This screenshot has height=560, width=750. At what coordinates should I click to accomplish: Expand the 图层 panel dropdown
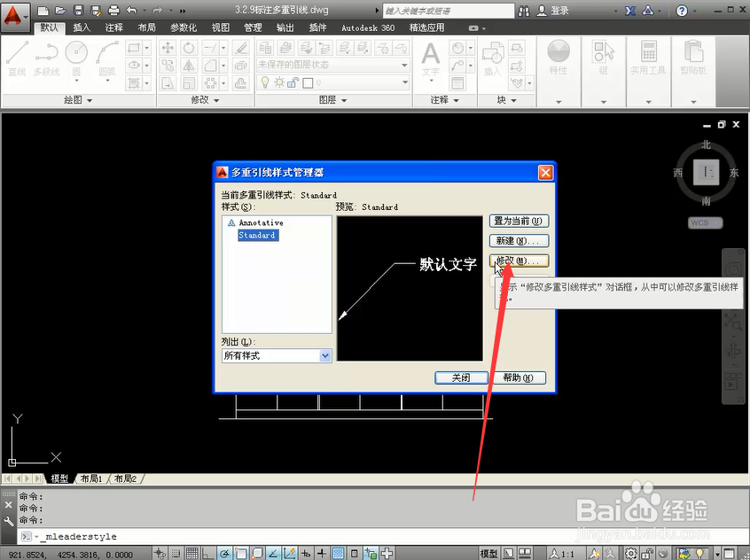[333, 100]
